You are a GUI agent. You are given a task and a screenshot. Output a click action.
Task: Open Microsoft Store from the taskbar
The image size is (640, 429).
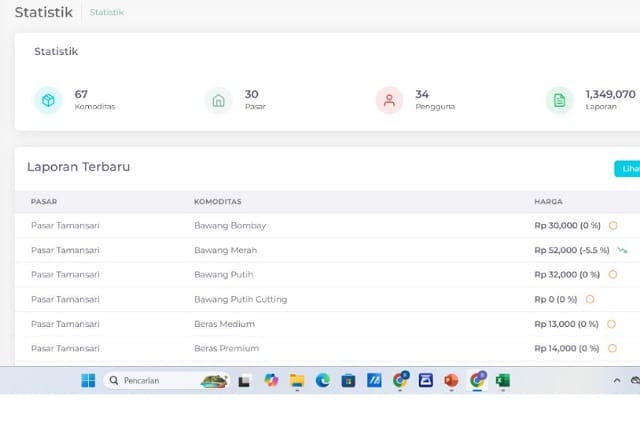[x=349, y=380]
